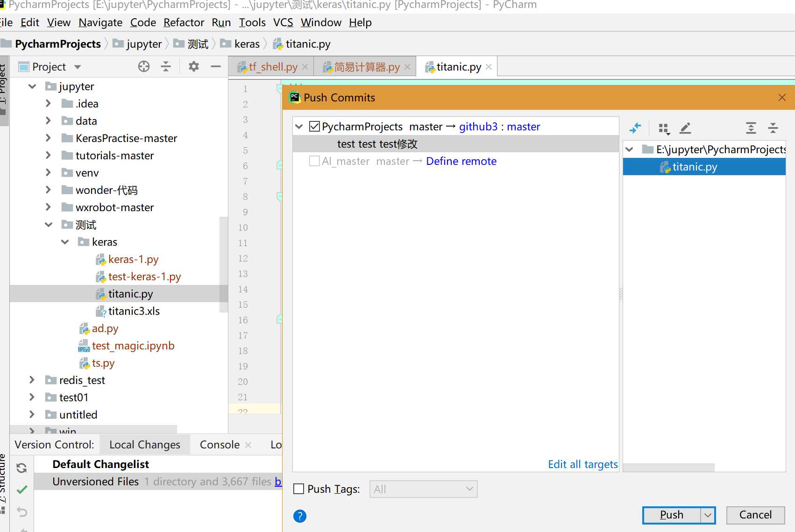This screenshot has height=532, width=795.
Task: Click the github3 remote link
Action: point(478,127)
